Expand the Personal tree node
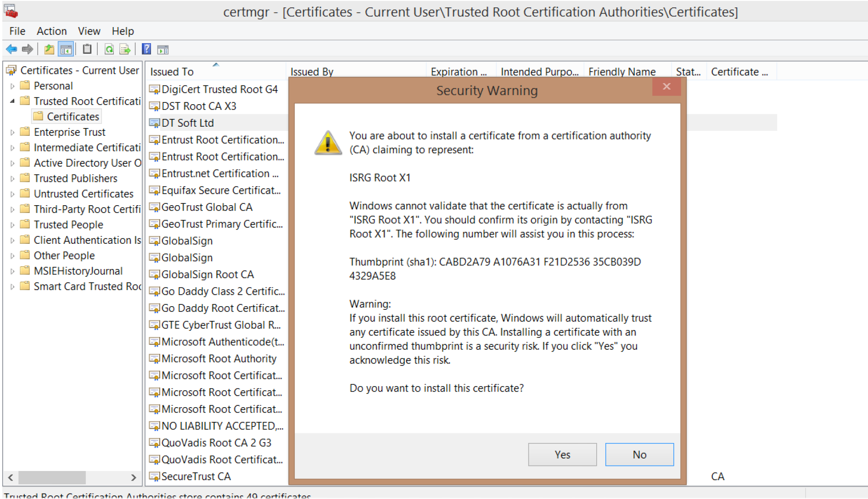The image size is (868, 499). pos(12,86)
